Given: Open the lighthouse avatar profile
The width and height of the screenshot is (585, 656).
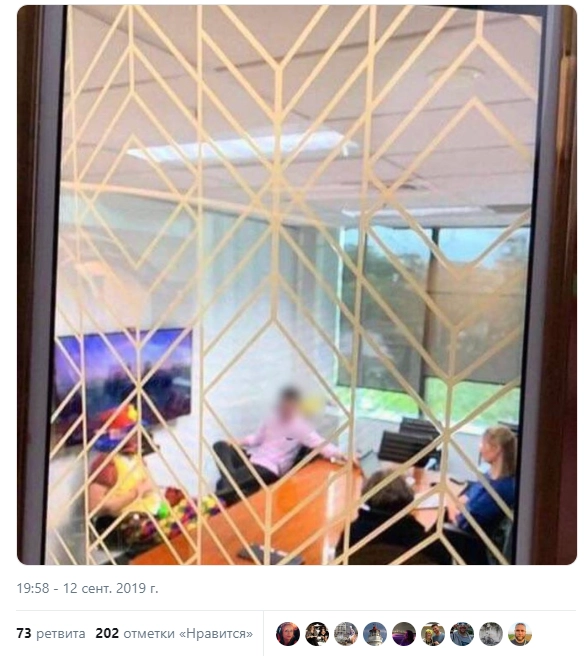Looking at the screenshot, I should [x=375, y=634].
